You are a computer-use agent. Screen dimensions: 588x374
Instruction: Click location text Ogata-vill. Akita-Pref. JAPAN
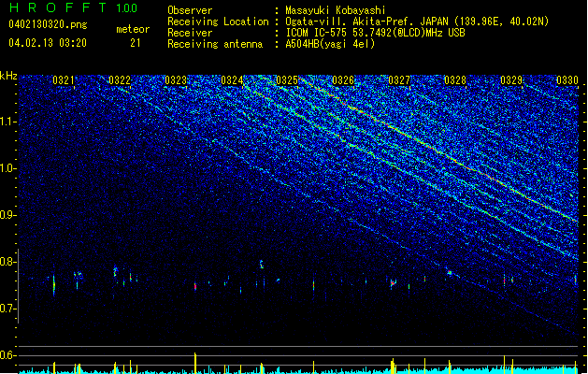[x=366, y=22]
